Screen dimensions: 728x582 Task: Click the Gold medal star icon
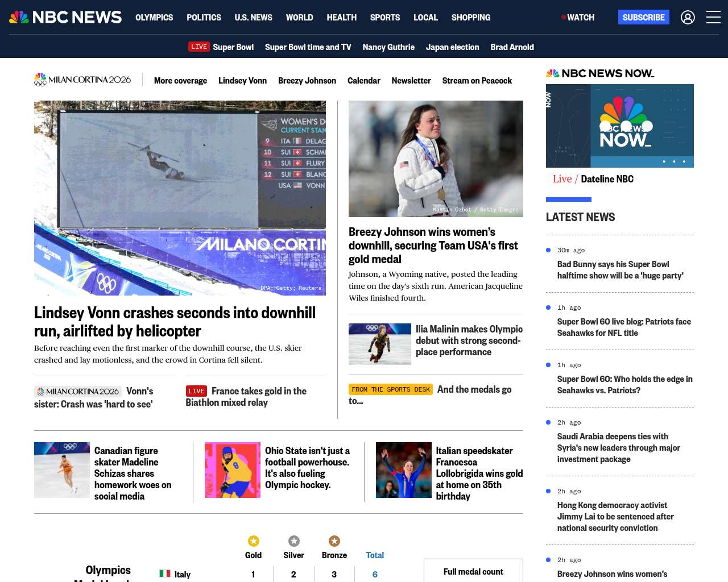pyautogui.click(x=254, y=541)
